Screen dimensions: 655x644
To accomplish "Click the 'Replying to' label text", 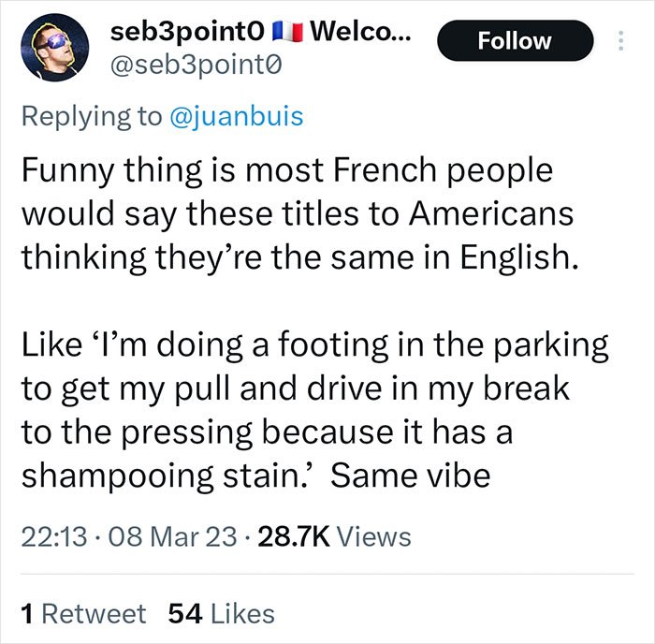I will click(x=92, y=116).
